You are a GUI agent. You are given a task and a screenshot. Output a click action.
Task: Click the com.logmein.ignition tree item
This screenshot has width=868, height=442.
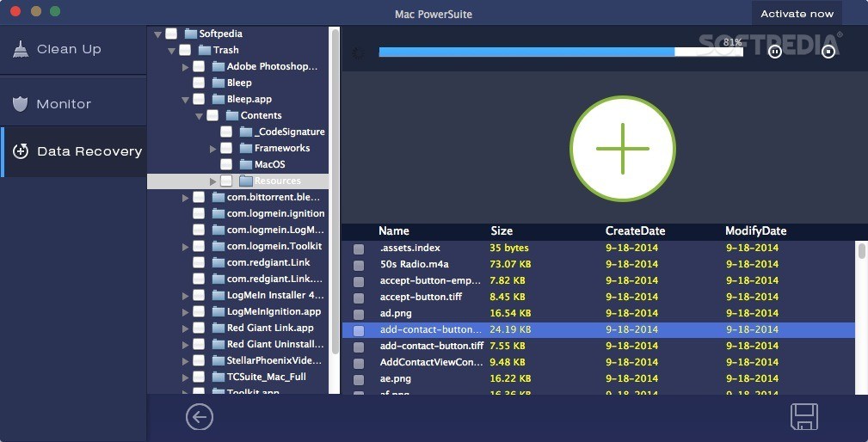(275, 213)
